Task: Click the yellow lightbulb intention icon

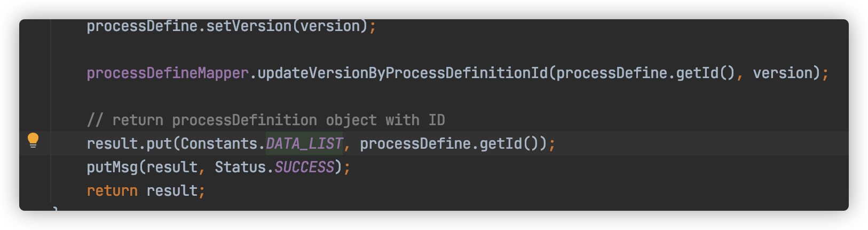Action: [x=33, y=140]
